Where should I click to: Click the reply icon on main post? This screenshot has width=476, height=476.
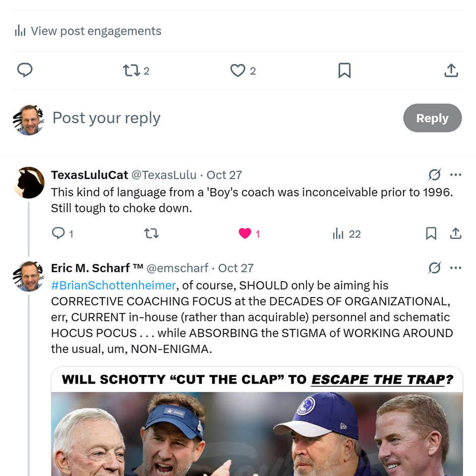(25, 70)
